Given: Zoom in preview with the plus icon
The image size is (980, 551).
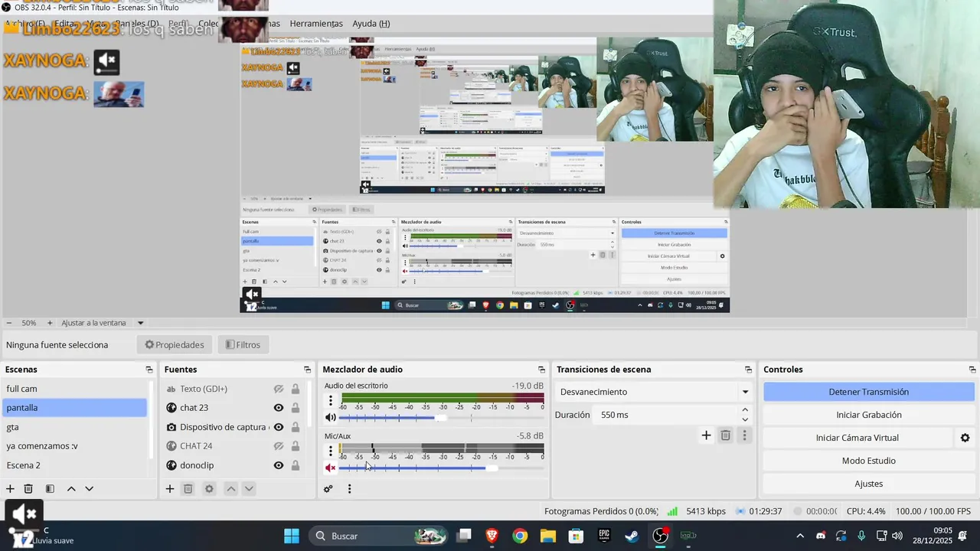Looking at the screenshot, I should [50, 323].
